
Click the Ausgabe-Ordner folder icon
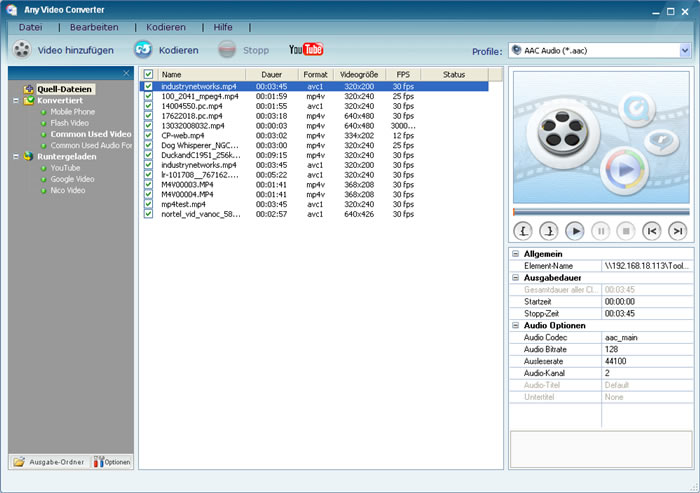19,462
